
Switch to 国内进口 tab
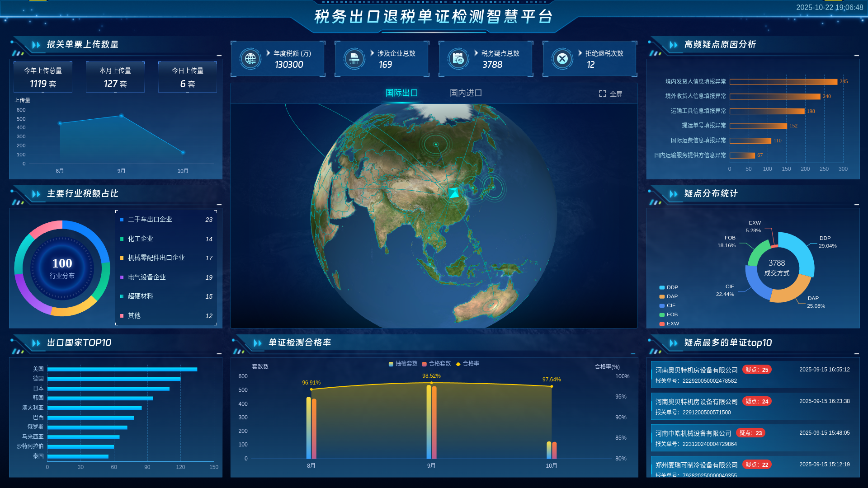(x=466, y=93)
